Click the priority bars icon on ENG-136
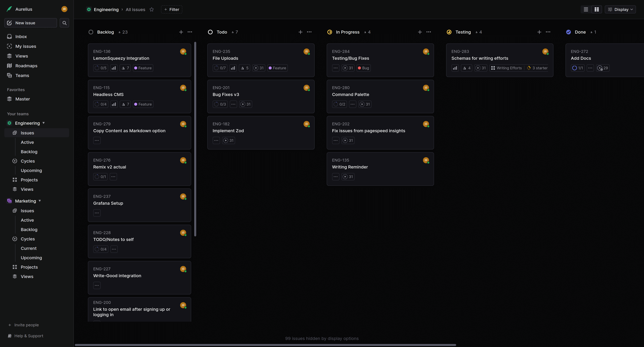Screen dimensions: 644x347 114,68
